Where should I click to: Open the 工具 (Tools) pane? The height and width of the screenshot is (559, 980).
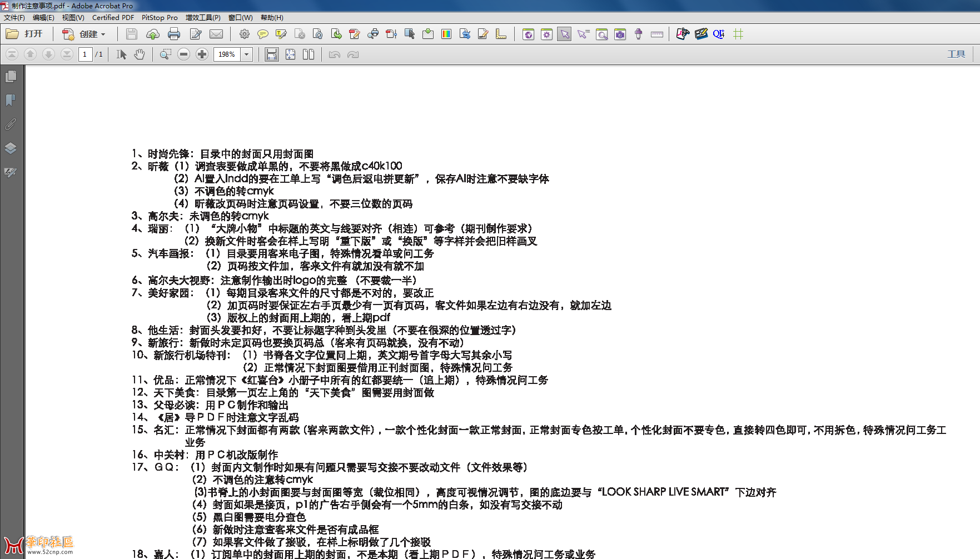click(x=956, y=54)
